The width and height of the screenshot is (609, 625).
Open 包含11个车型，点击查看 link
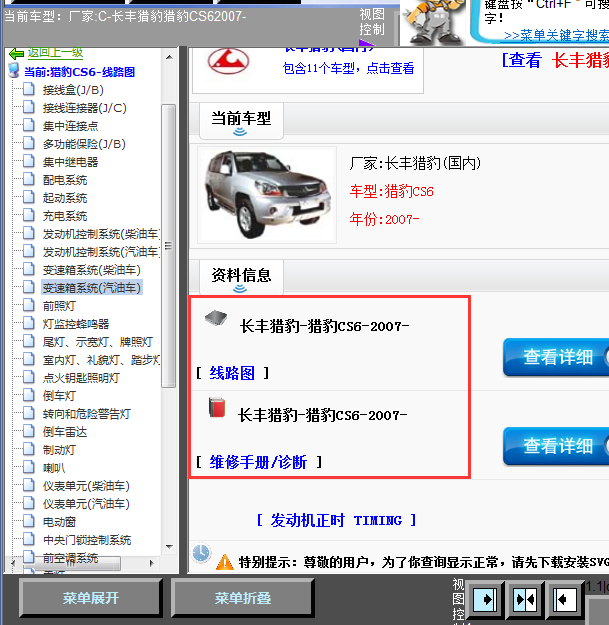pyautogui.click(x=348, y=69)
